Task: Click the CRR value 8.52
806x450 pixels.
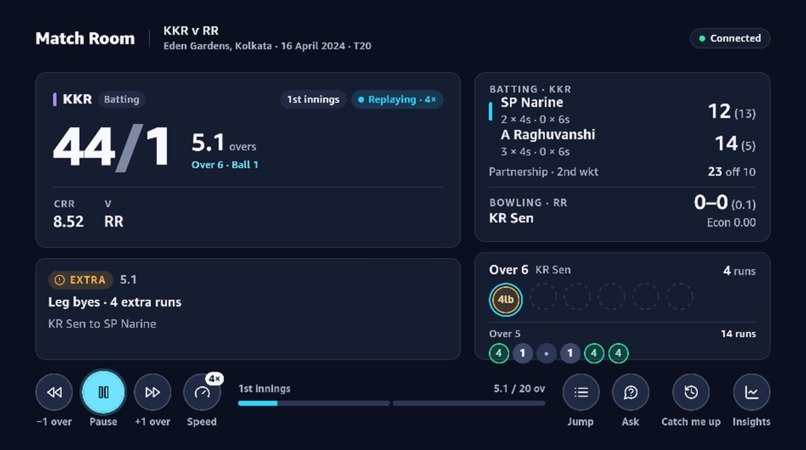Action: pyautogui.click(x=68, y=222)
